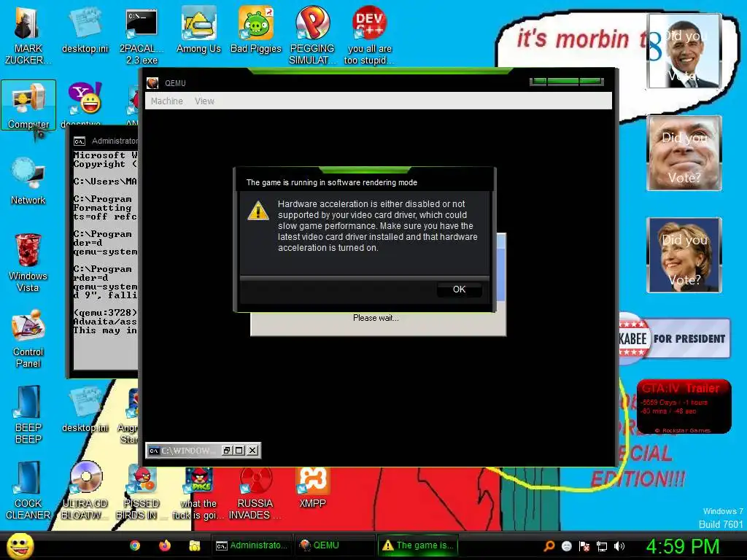Click OK in the software rendering dialog
This screenshot has height=560, width=747.
click(460, 289)
